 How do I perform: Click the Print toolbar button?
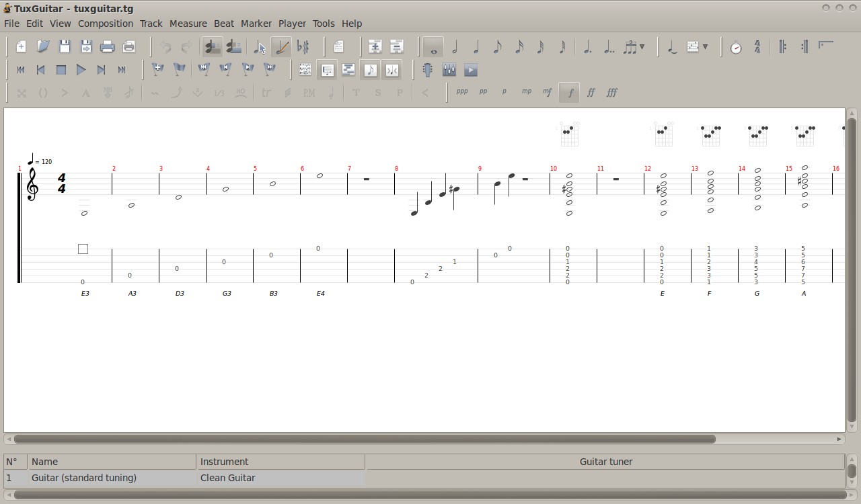pos(108,46)
